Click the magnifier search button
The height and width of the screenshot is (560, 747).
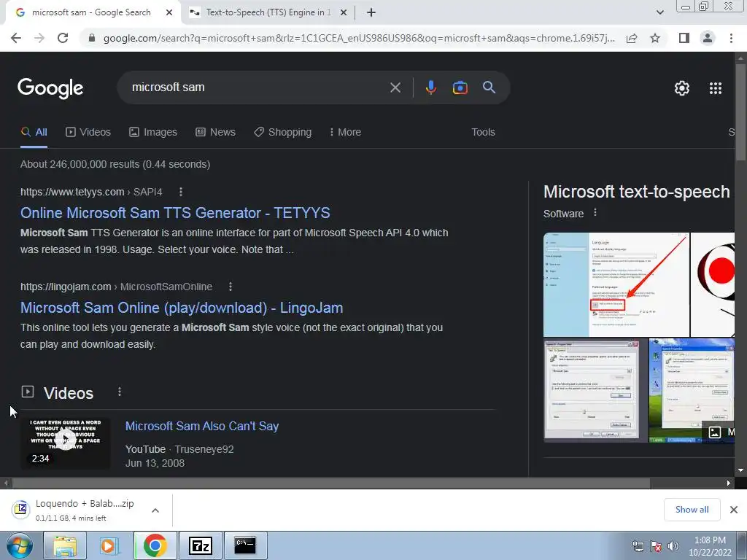pyautogui.click(x=489, y=87)
